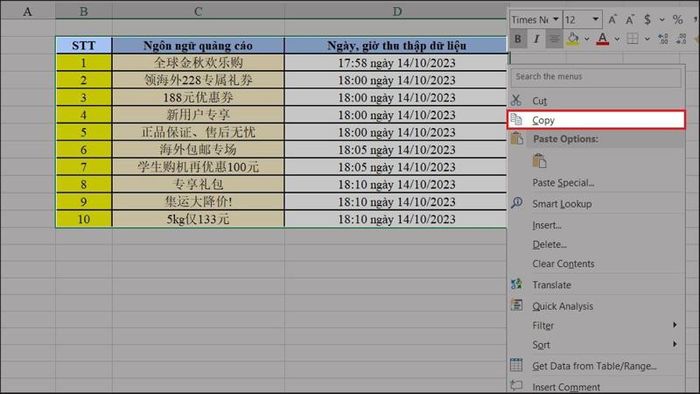This screenshot has width=700, height=394.
Task: Click the Decrease Font Size icon
Action: click(629, 20)
